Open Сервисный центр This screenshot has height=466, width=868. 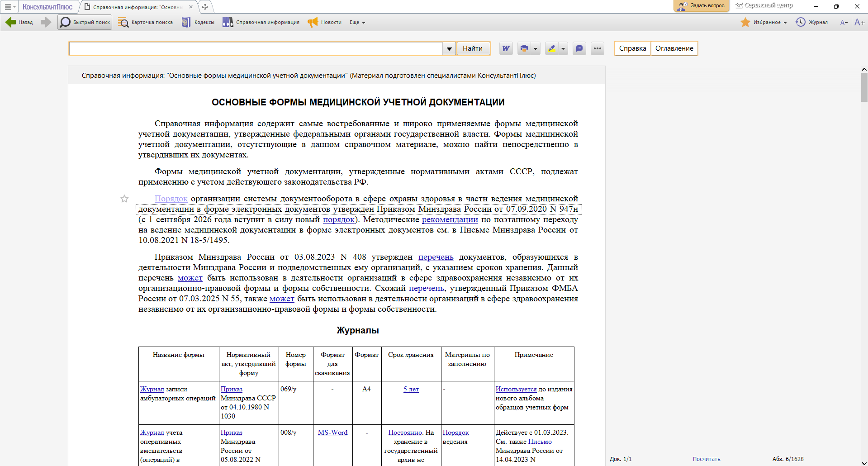point(764,5)
